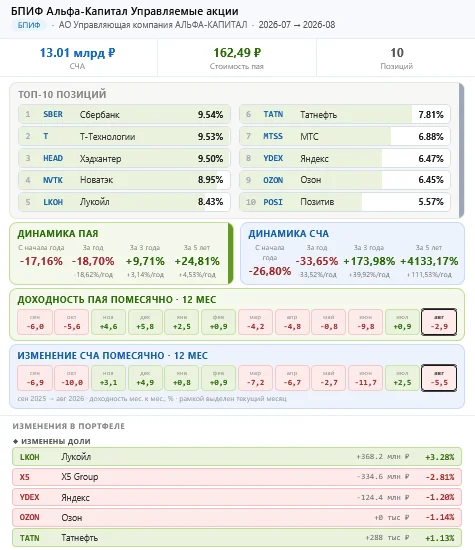Select the highlighted авг −5,5 СЧА cell

coord(439,378)
